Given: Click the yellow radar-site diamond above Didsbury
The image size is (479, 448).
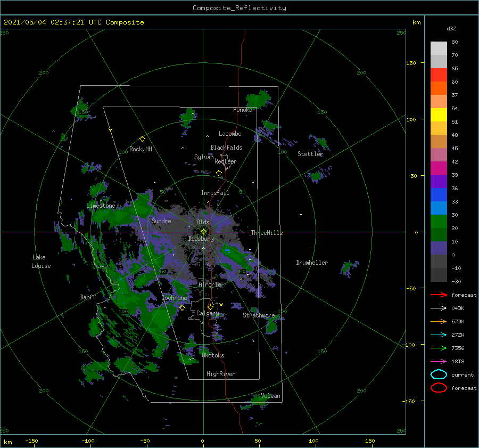Looking at the screenshot, I should [203, 232].
